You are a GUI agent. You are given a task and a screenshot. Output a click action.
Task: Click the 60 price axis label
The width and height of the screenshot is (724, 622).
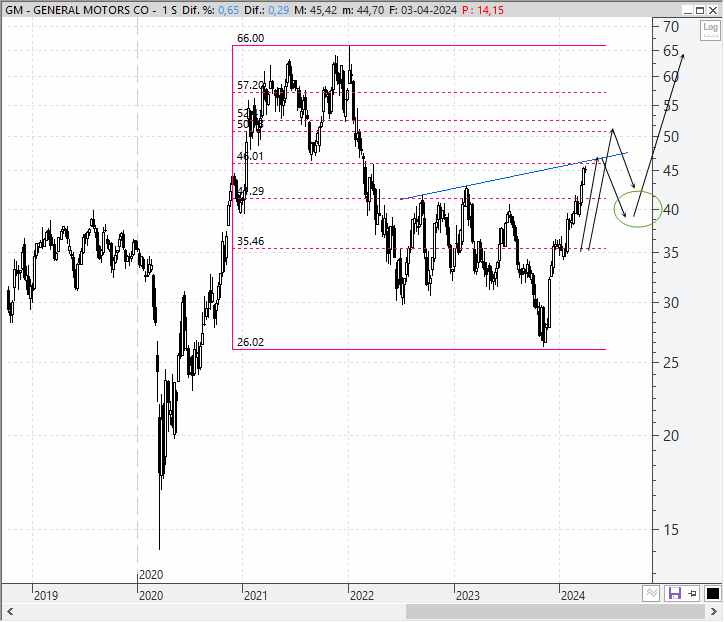pyautogui.click(x=671, y=77)
